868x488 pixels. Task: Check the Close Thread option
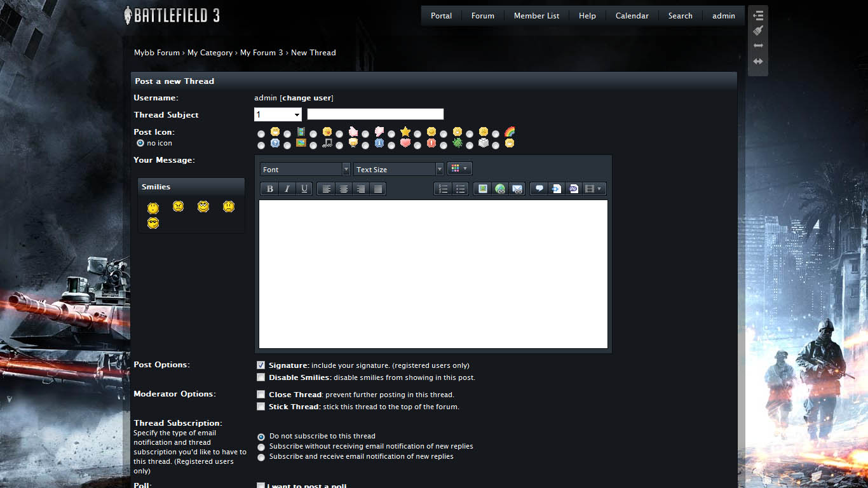(x=261, y=395)
